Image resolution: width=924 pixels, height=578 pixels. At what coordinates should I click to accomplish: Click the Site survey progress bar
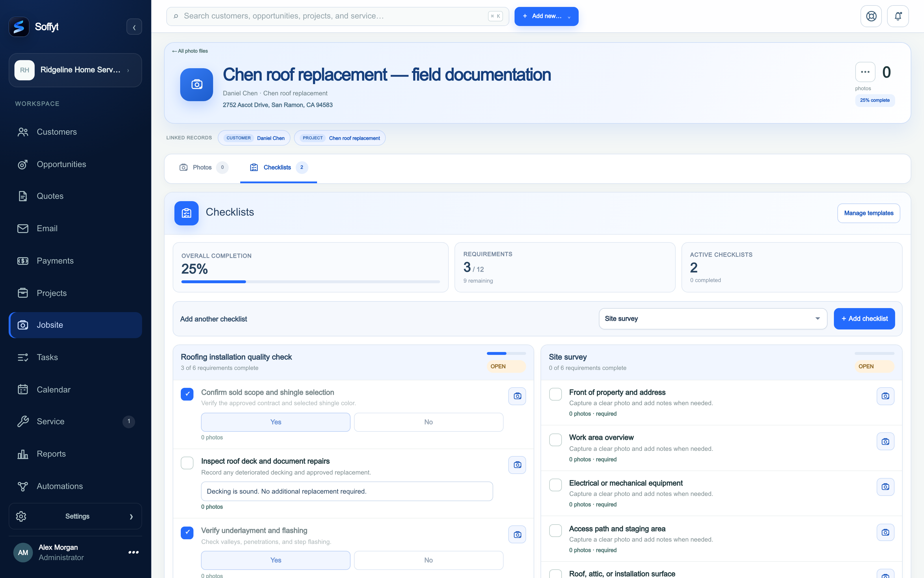(x=874, y=353)
